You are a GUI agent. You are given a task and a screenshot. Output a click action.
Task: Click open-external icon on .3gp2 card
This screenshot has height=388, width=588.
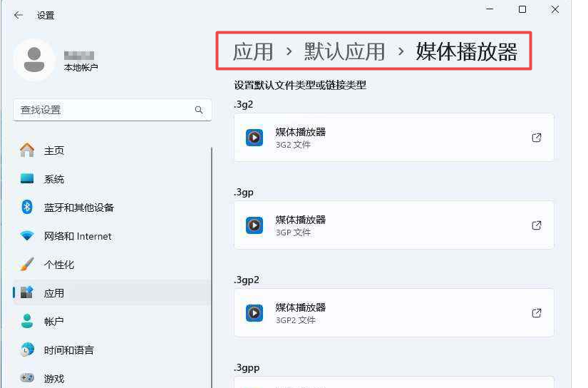(537, 313)
